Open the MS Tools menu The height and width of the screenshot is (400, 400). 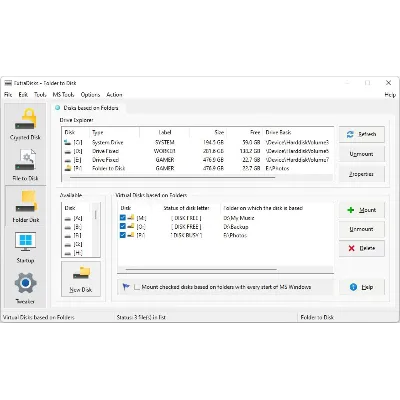tap(63, 95)
